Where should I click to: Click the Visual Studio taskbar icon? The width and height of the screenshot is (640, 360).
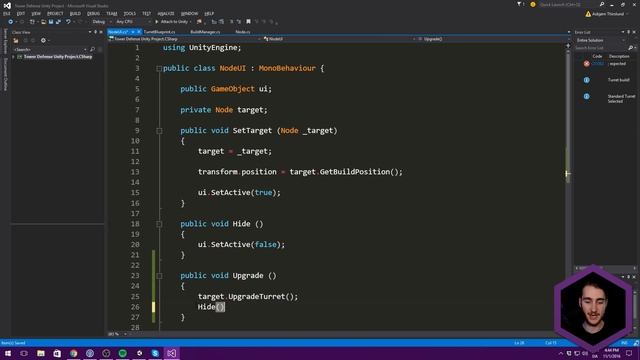171,353
